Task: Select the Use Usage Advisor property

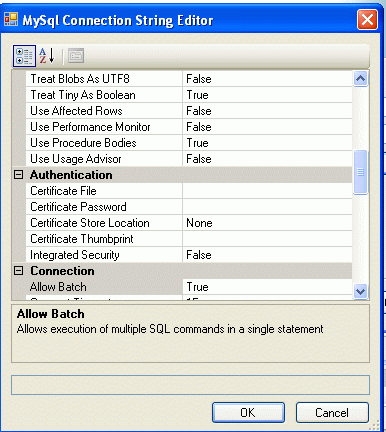Action: tap(104, 159)
